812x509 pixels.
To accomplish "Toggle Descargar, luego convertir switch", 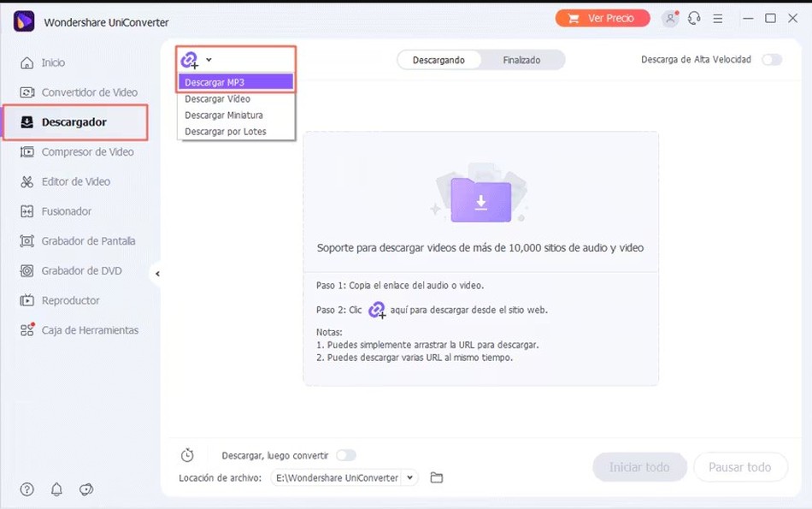I will click(346, 455).
